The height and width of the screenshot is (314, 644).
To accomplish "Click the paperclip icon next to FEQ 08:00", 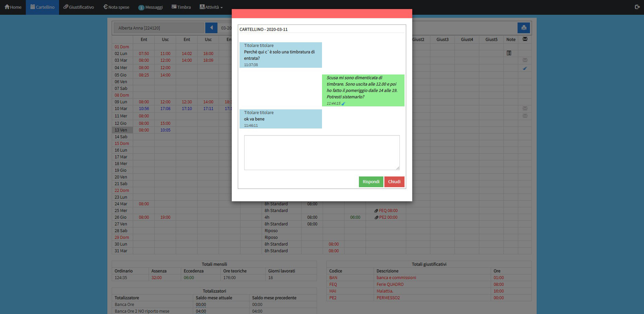I will tap(376, 211).
